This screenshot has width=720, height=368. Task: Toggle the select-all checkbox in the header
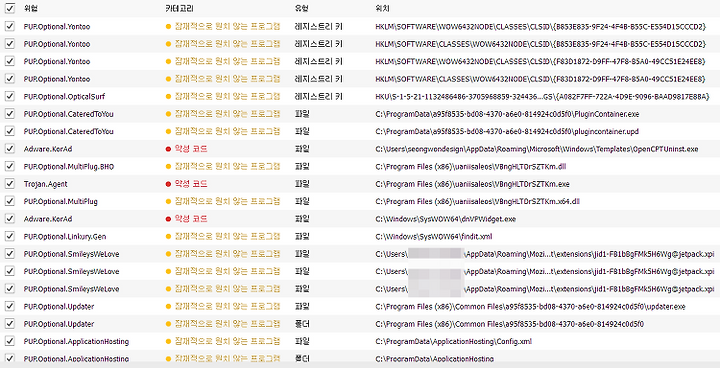10,8
